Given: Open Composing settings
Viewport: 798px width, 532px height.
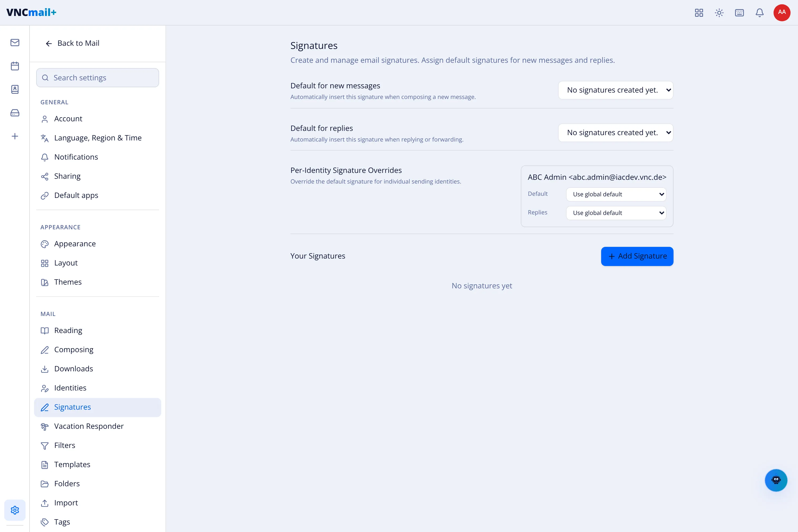Looking at the screenshot, I should [98, 350].
